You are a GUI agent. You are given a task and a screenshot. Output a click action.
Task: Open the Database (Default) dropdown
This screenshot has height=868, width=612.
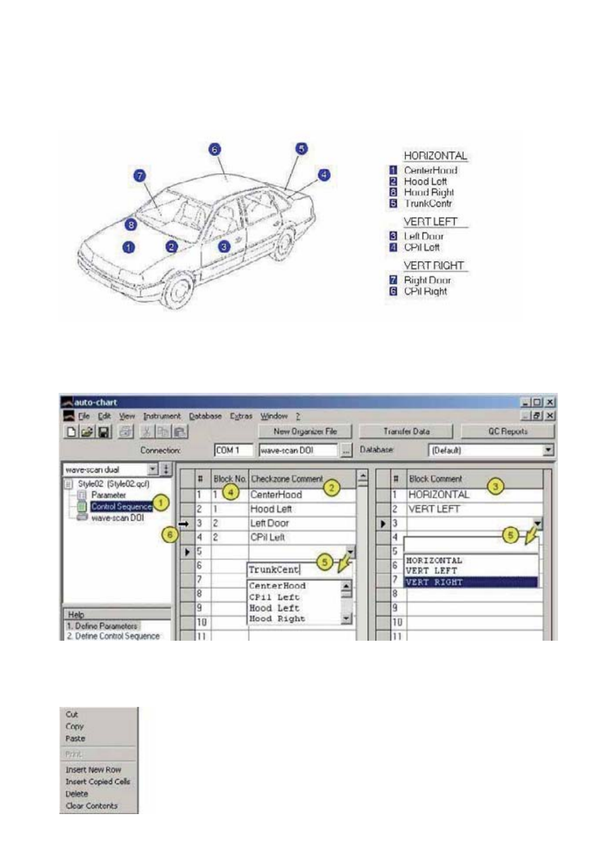548,451
